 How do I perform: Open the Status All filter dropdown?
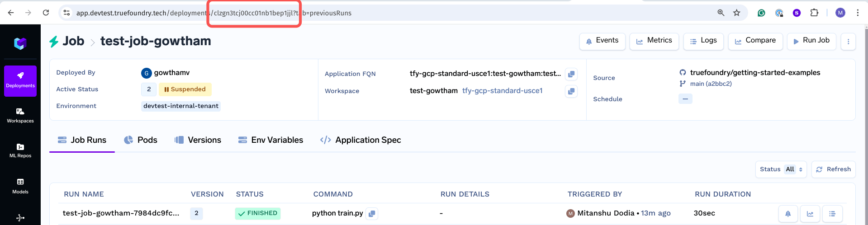tap(781, 169)
